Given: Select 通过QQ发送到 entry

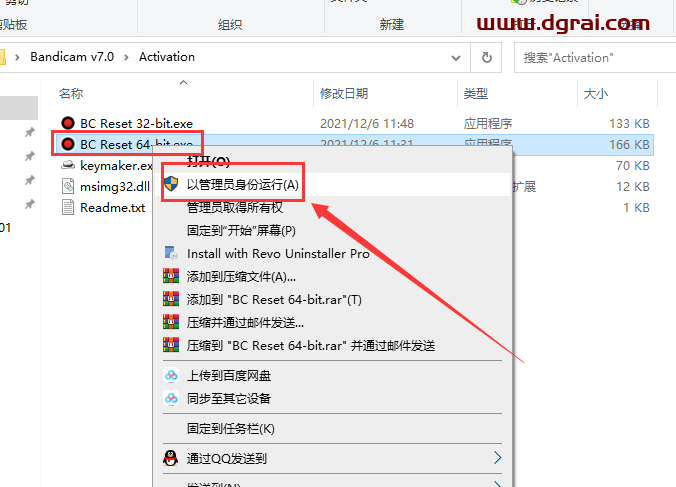Looking at the screenshot, I should point(332,458).
